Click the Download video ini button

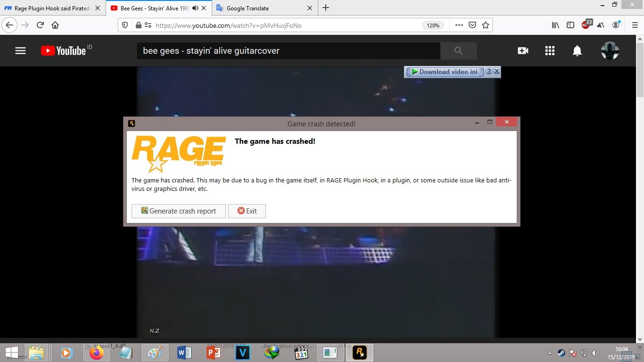click(445, 72)
